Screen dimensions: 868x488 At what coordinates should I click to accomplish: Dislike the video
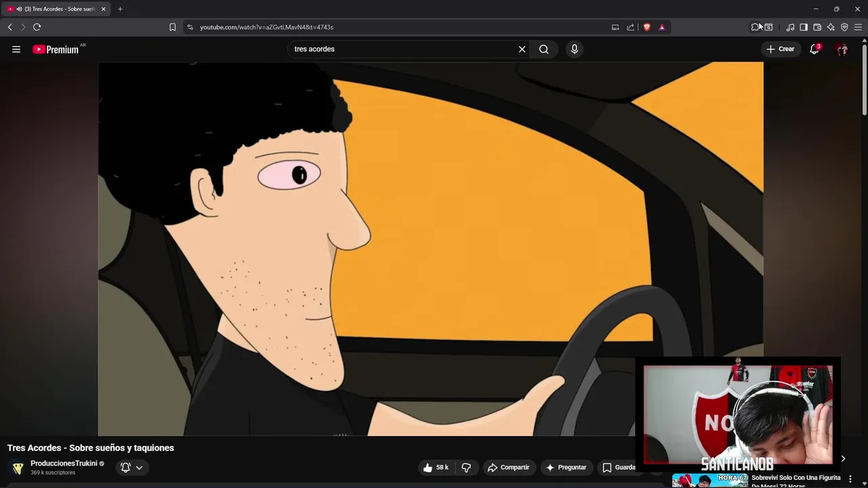click(x=466, y=468)
